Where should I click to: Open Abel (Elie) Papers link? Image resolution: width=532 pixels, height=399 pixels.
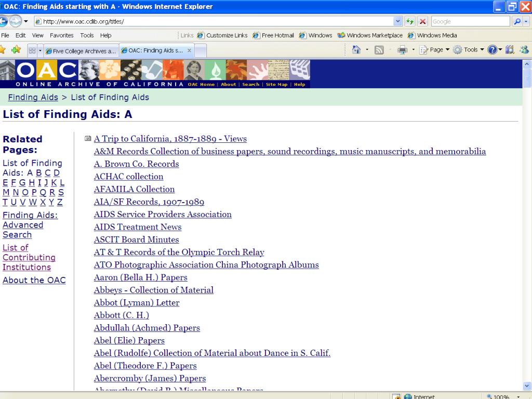[x=129, y=340]
